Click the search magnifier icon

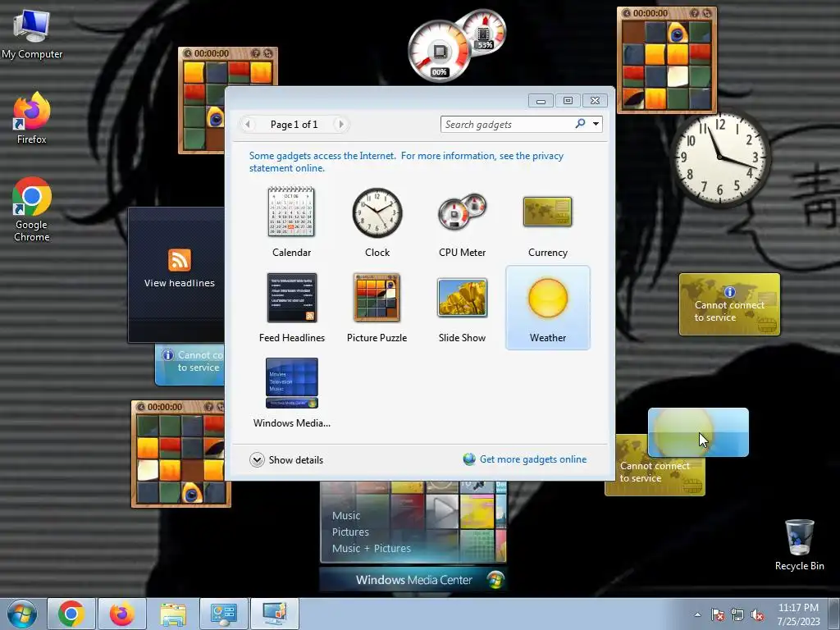[x=580, y=124]
